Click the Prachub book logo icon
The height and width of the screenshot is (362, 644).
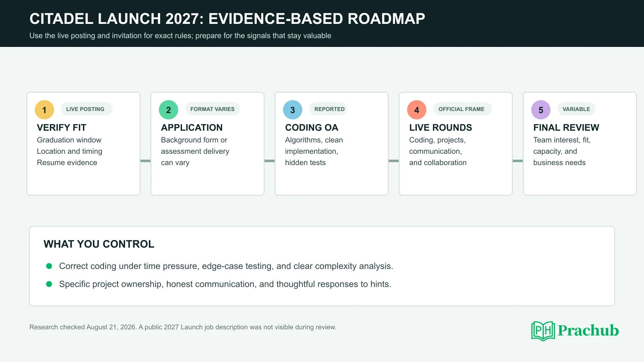tap(543, 331)
